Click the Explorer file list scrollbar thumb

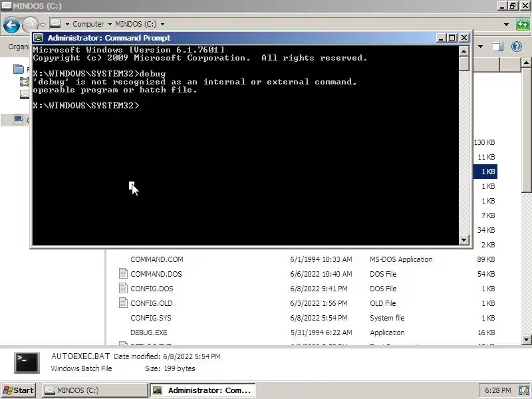526,130
